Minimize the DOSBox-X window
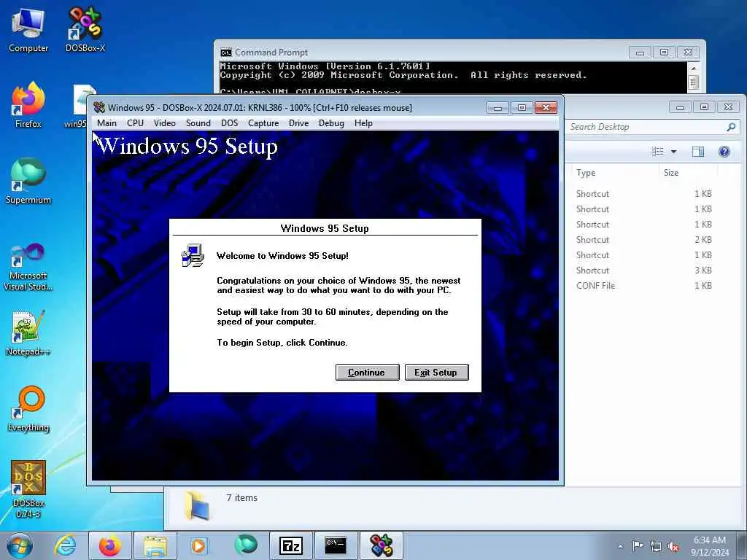The image size is (747, 560). [x=498, y=108]
